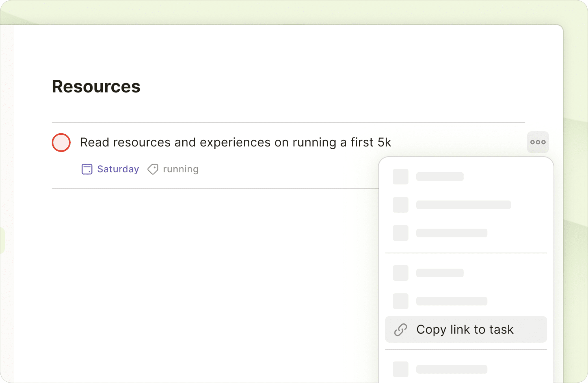
Task: Select the first placeholder row in menu
Action: pyautogui.click(x=440, y=177)
